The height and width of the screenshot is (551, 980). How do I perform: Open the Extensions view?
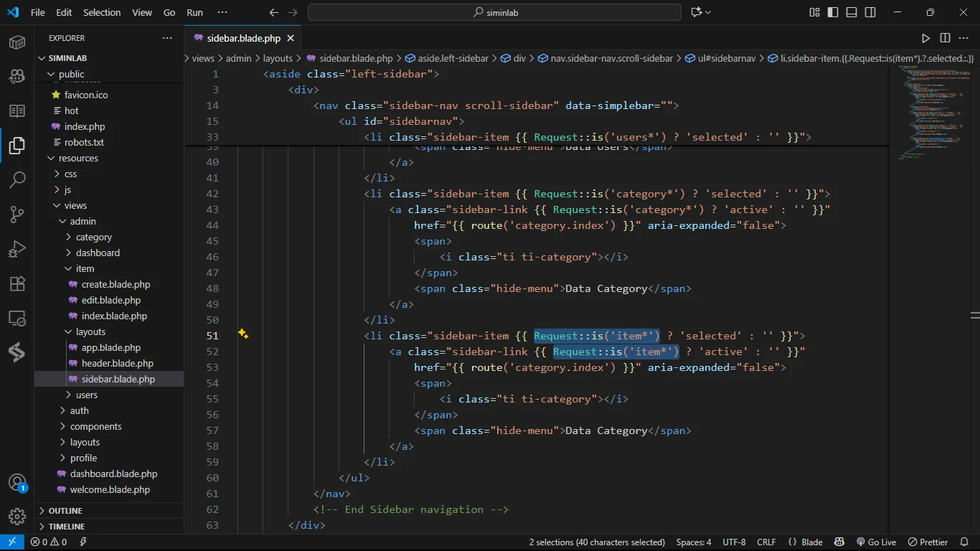pos(17,284)
